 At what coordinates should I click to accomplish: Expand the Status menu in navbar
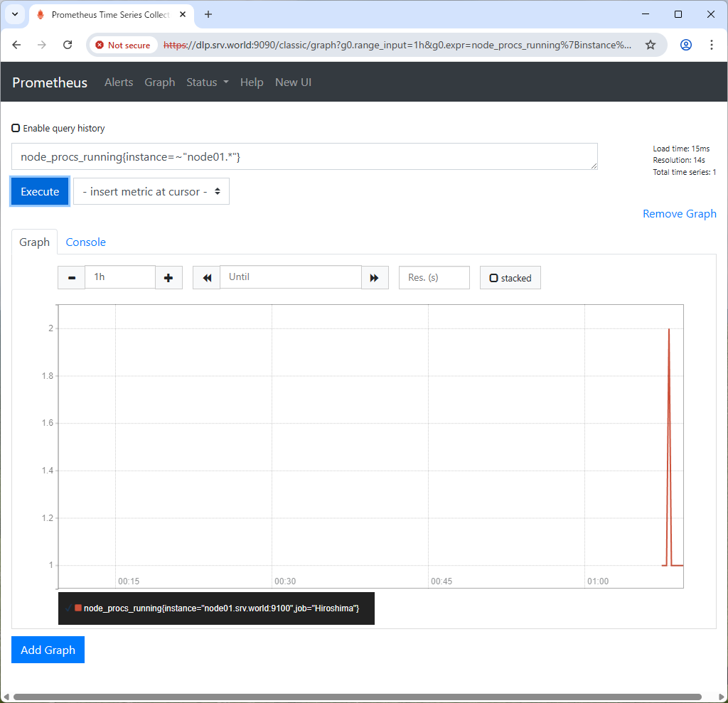(208, 82)
